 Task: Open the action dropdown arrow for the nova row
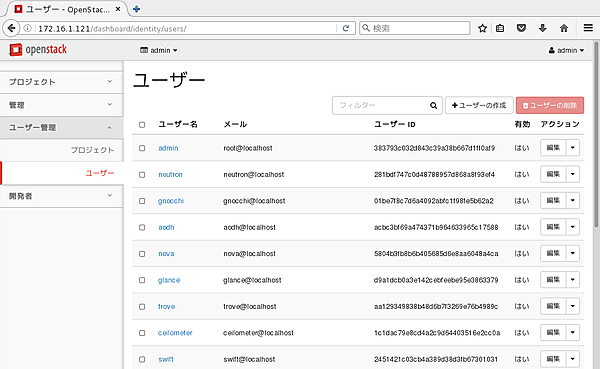(x=573, y=253)
